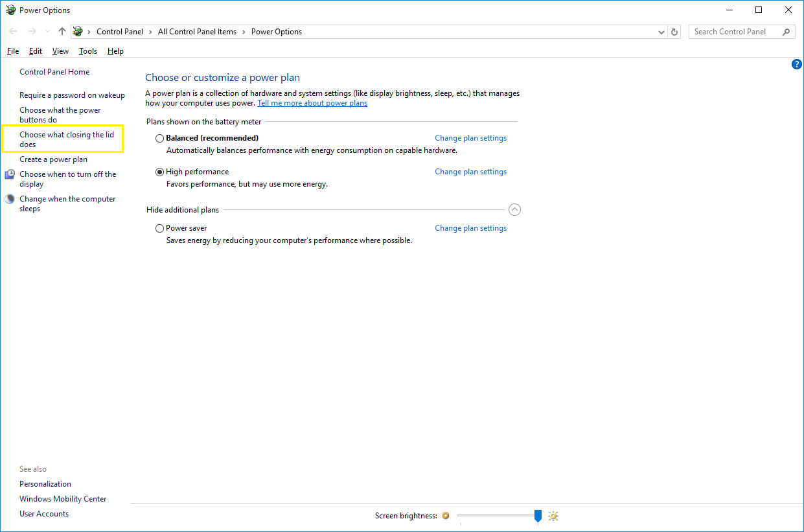
Task: Expand chevron after All Control Panel Items
Action: coord(244,32)
